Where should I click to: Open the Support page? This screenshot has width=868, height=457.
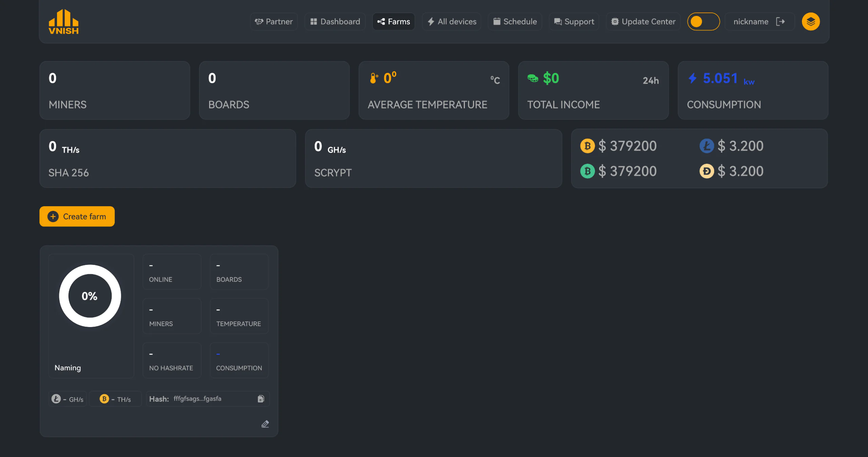574,22
